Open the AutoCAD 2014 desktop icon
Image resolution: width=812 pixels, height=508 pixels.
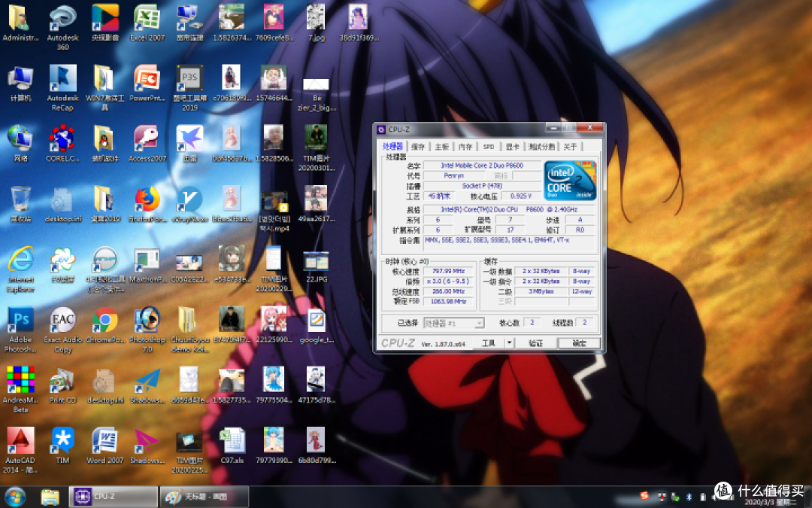[x=21, y=450]
